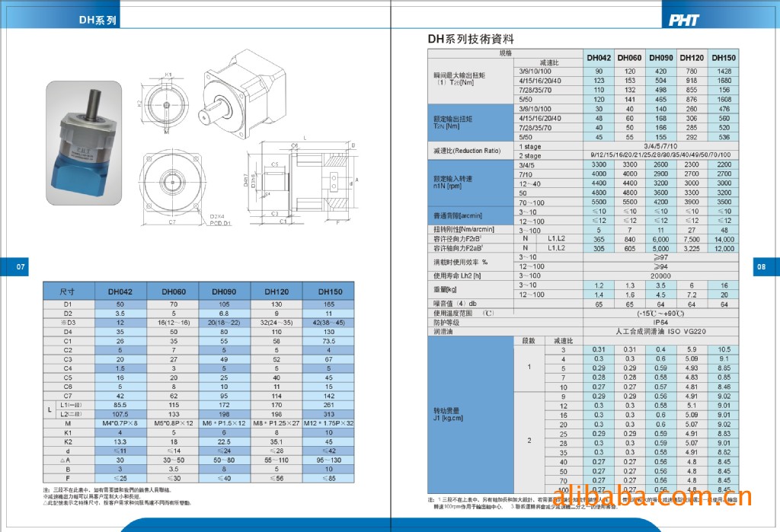Click the (-15℃~+90℃) temperature range
780x532 pixels.
coord(660,314)
